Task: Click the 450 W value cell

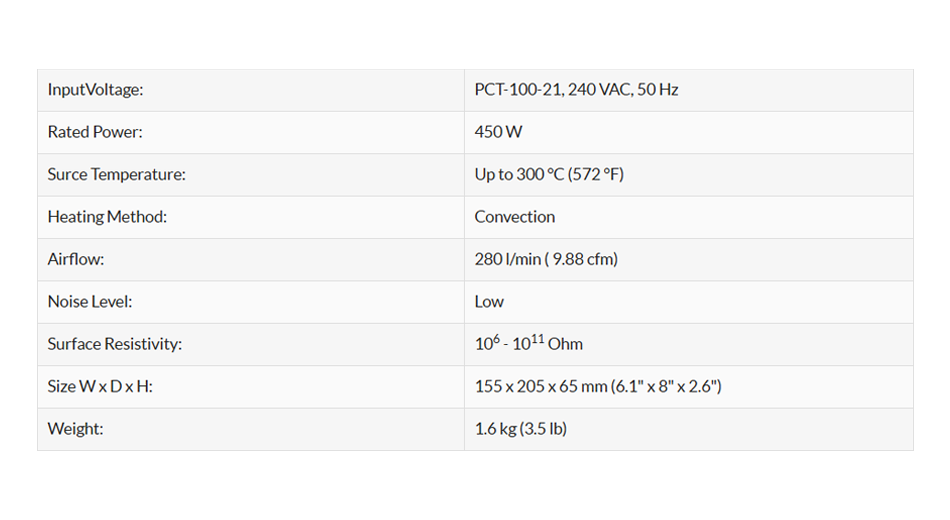Action: click(x=498, y=132)
